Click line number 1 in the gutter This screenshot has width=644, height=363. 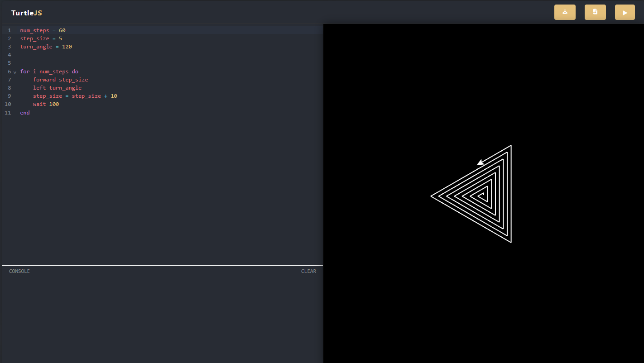pos(9,30)
